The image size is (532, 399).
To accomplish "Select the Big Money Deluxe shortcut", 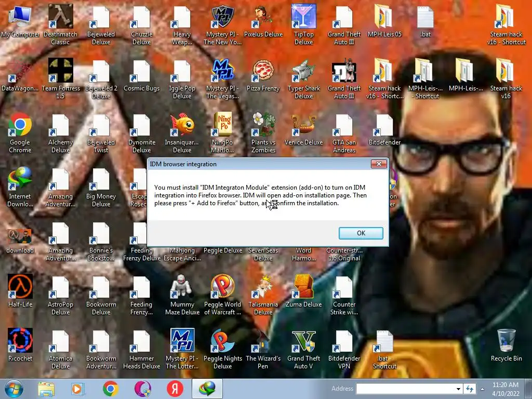I will (x=101, y=187).
